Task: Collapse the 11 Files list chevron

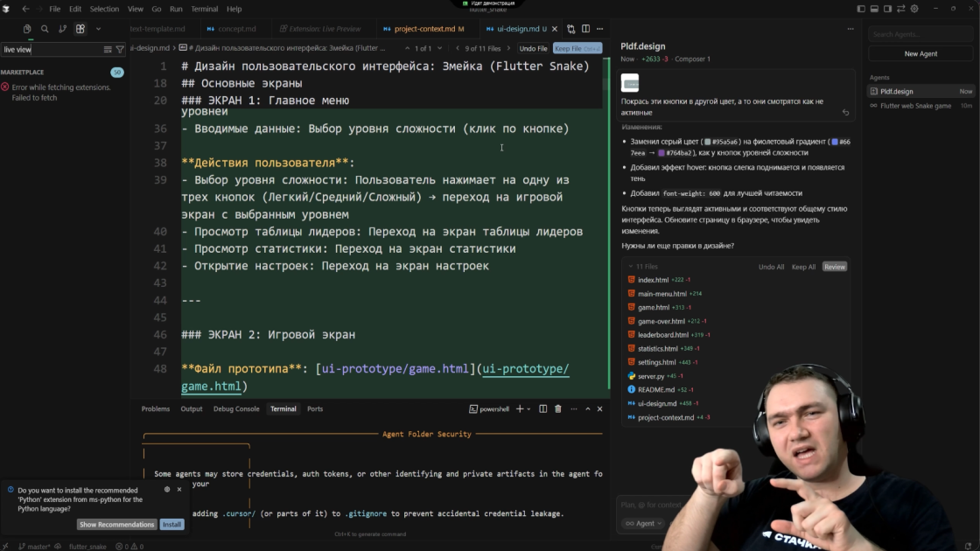Action: tap(631, 267)
